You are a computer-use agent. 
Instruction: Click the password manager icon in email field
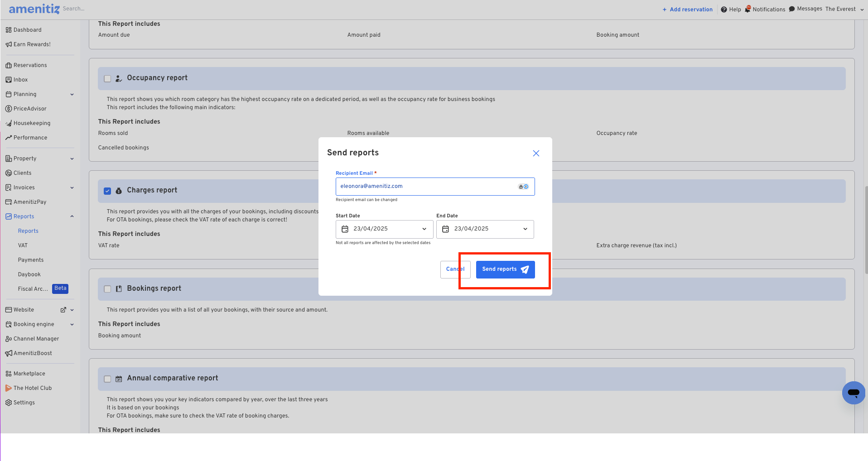click(523, 187)
